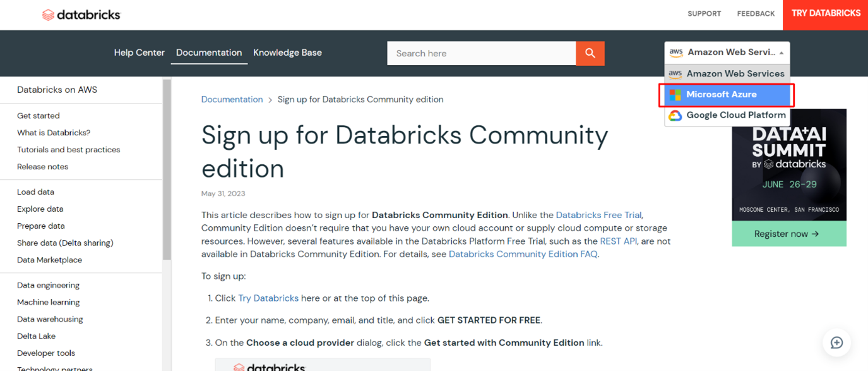Viewport: 868px width, 371px height.
Task: Switch to the Help Center tab
Action: (x=139, y=53)
